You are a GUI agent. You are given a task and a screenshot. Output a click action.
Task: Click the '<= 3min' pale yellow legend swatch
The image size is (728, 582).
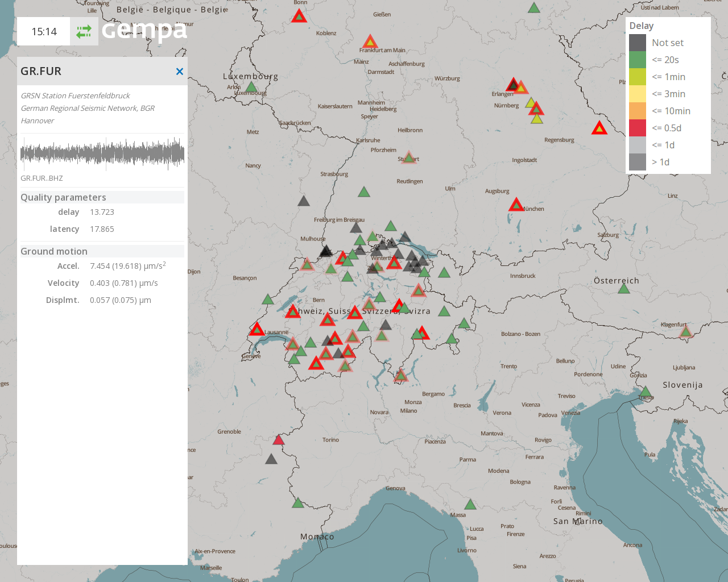638,94
